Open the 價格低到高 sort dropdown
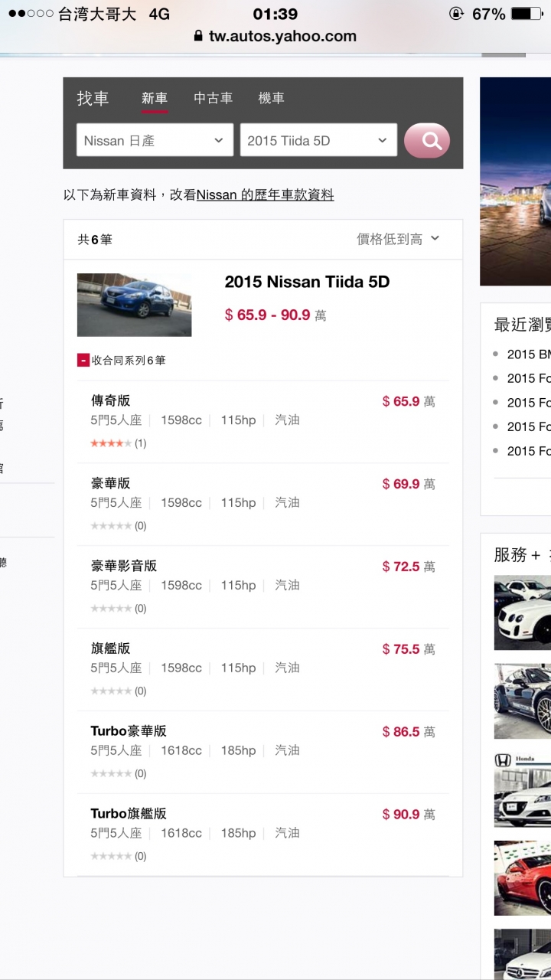The width and height of the screenshot is (551, 980). coord(398,239)
